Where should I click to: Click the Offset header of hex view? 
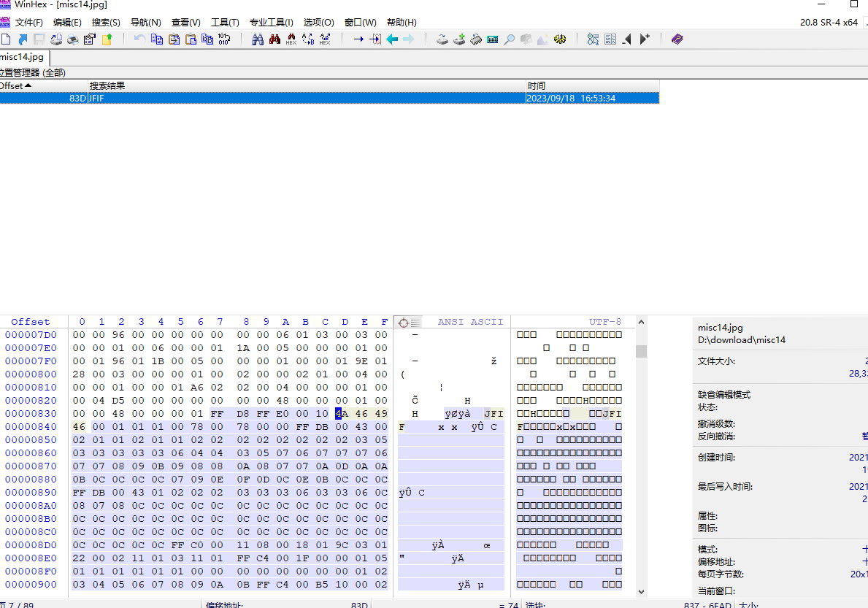point(31,322)
